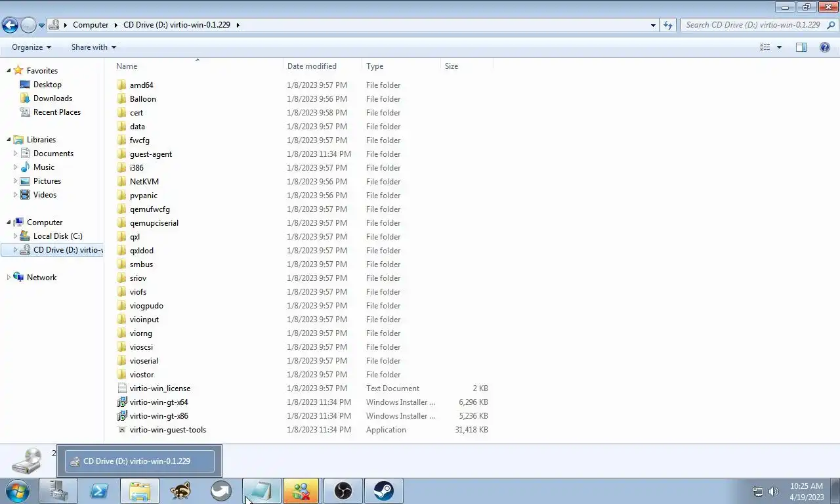Open address bar previous locations dropdown

click(652, 25)
